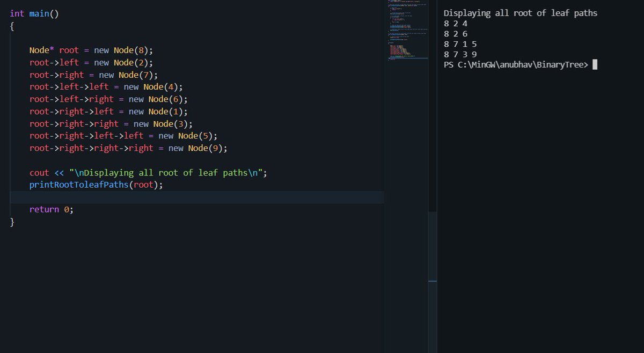
Task: Click terminal output line '8 2 4'
Action: pyautogui.click(x=456, y=24)
